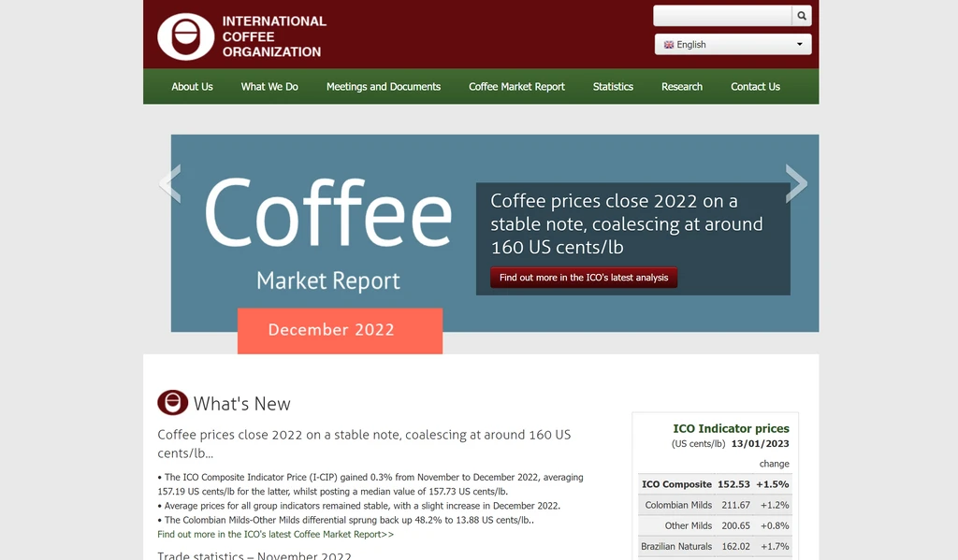Image resolution: width=958 pixels, height=560 pixels.
Task: Click 'Find out more in the ICO's latest analysis'
Action: 584,278
